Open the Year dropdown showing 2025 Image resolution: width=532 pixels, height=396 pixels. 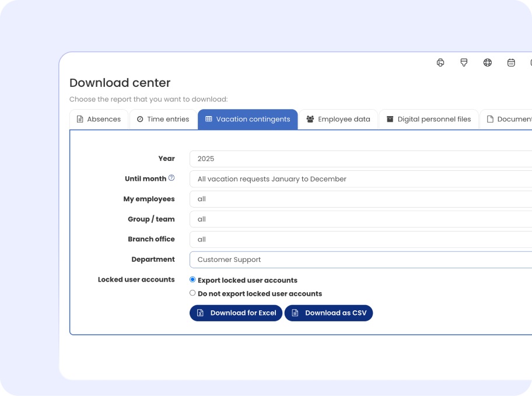pyautogui.click(x=360, y=159)
